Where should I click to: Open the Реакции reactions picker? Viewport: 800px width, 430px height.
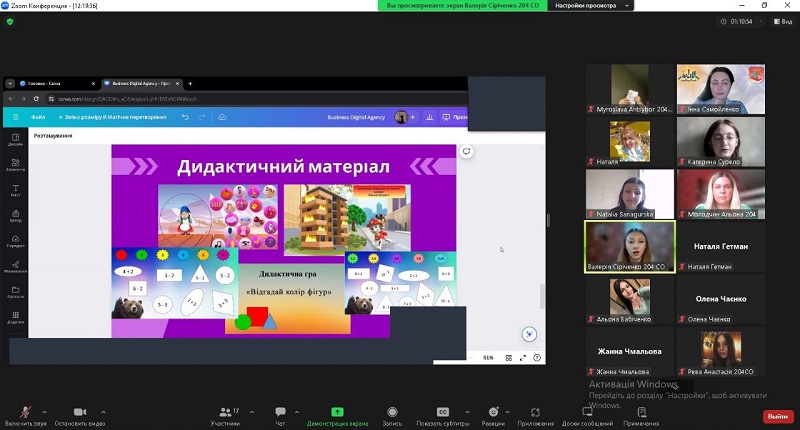click(x=493, y=413)
